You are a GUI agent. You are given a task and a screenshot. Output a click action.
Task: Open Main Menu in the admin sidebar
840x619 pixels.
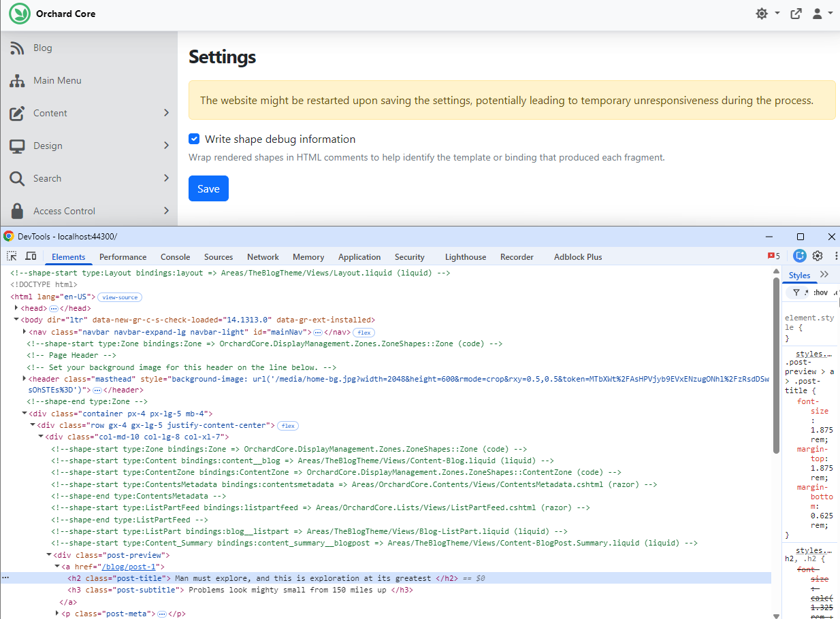(57, 80)
